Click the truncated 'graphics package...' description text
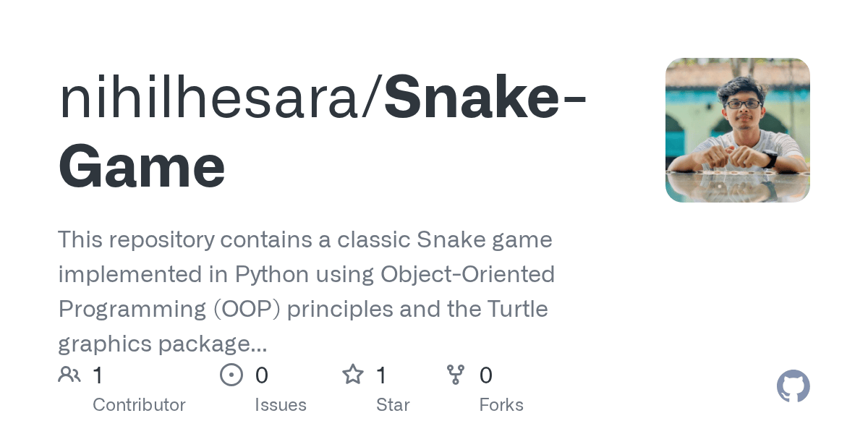Viewport: 868px width, 434px height. [x=163, y=344]
